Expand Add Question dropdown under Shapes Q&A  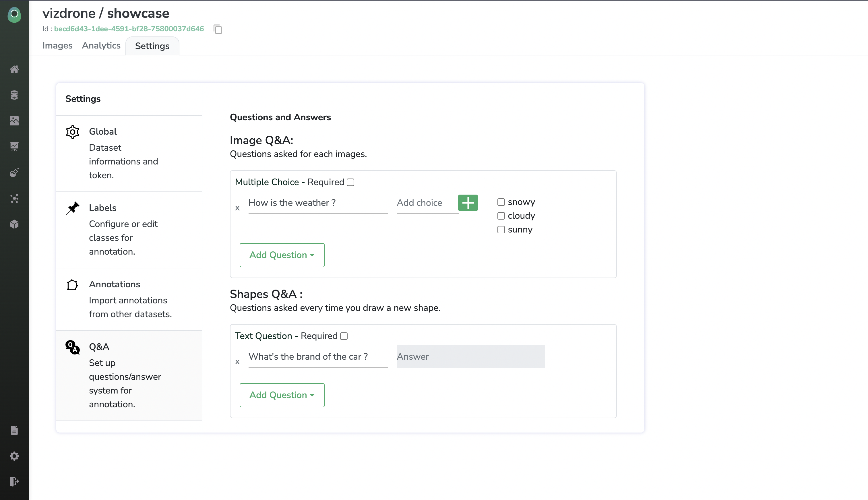coord(282,395)
